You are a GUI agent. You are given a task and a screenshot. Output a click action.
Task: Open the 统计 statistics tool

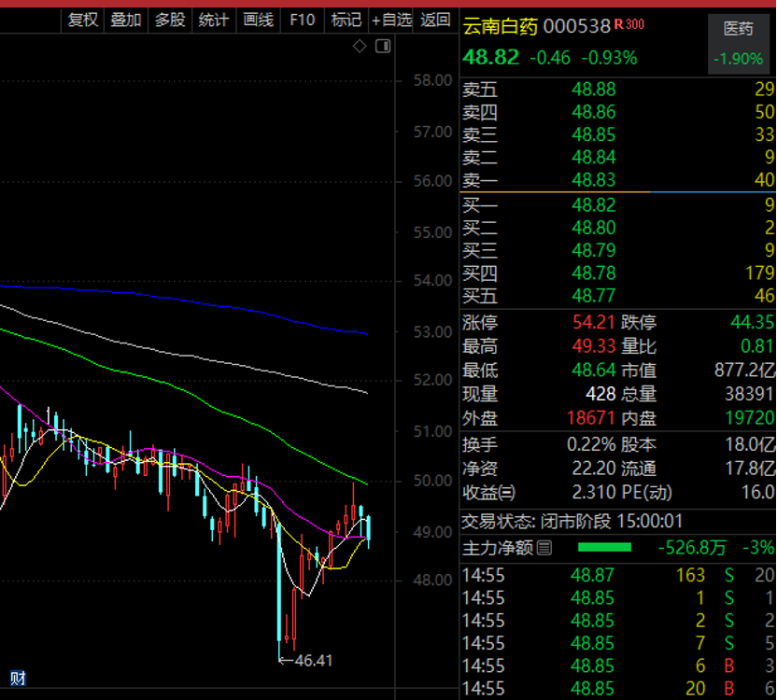pos(214,21)
